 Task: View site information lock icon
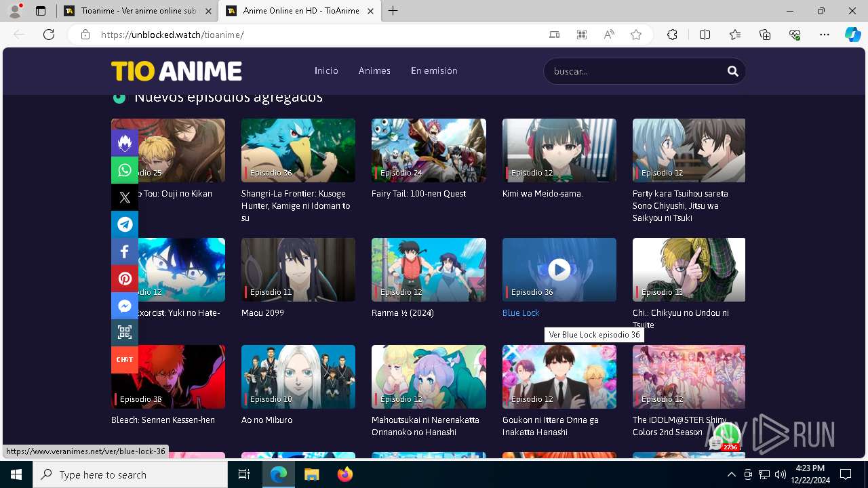tap(85, 35)
